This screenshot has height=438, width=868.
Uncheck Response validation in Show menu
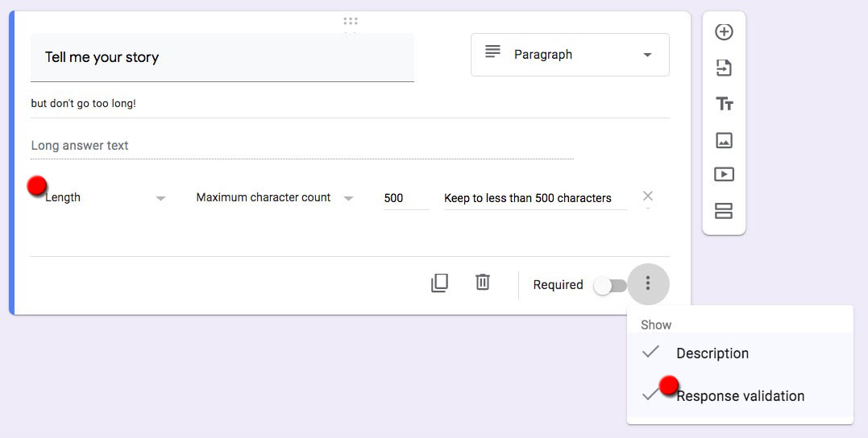point(740,396)
